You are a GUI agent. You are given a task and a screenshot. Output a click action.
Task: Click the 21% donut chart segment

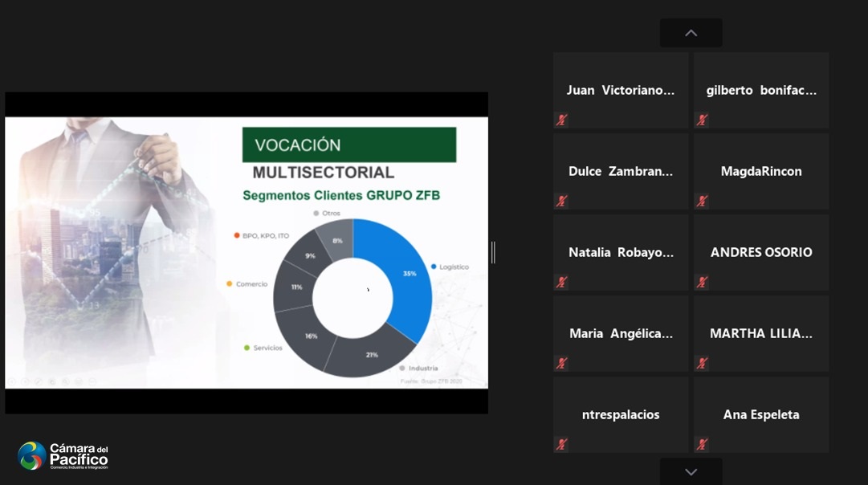coord(370,354)
